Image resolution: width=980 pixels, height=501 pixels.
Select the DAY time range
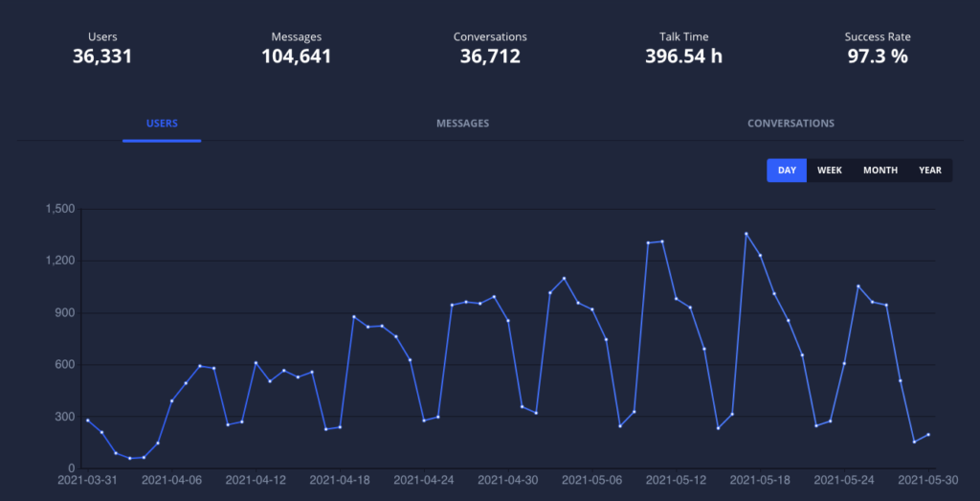point(787,171)
